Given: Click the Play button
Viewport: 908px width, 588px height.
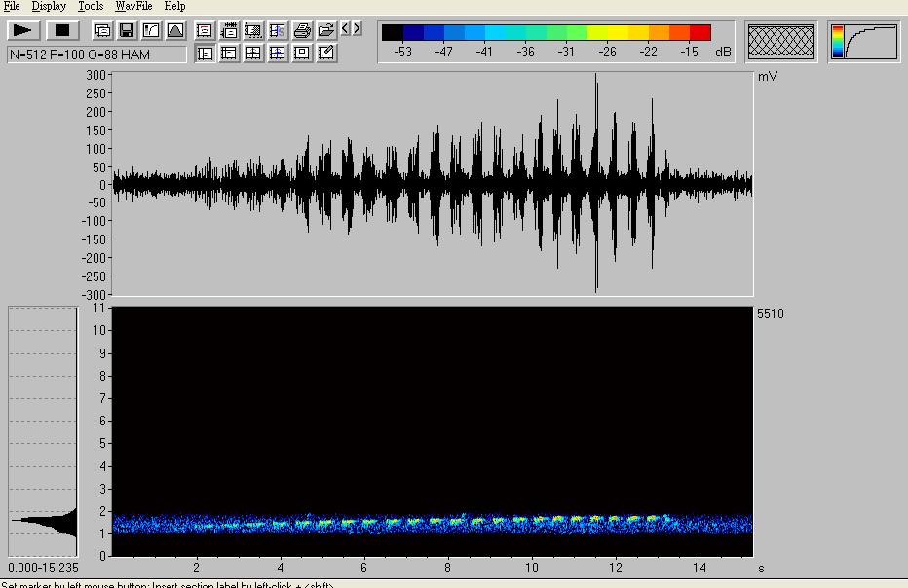Looking at the screenshot, I should [x=24, y=31].
